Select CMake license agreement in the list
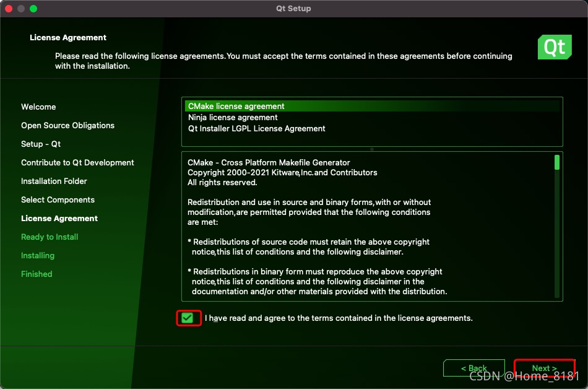Screen dimensions: 588x389 coord(372,106)
